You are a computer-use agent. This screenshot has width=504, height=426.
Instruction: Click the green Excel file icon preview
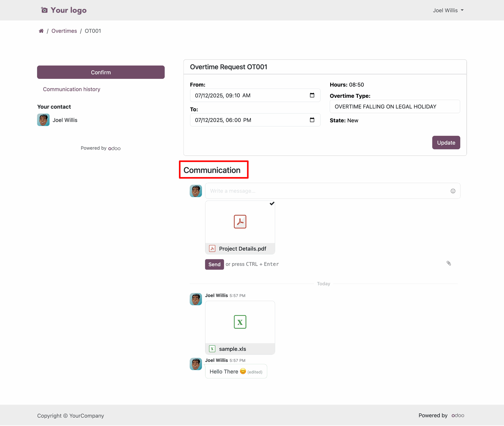click(x=240, y=322)
